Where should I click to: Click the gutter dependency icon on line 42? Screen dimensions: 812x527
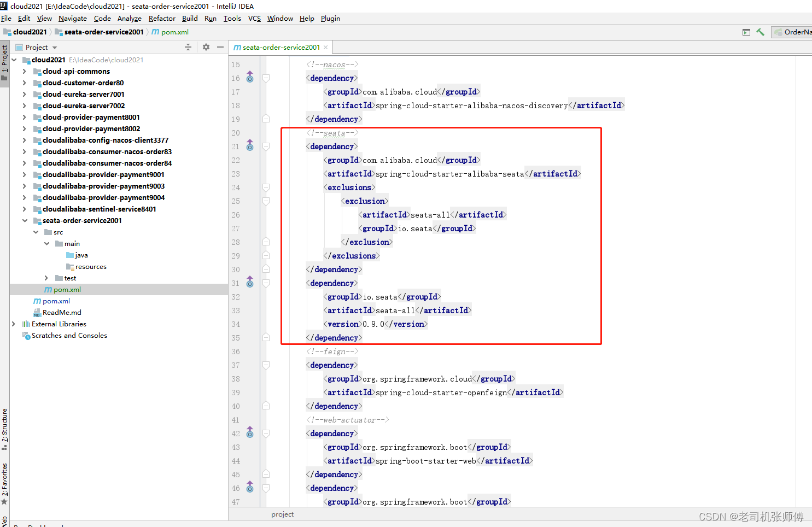coord(250,432)
